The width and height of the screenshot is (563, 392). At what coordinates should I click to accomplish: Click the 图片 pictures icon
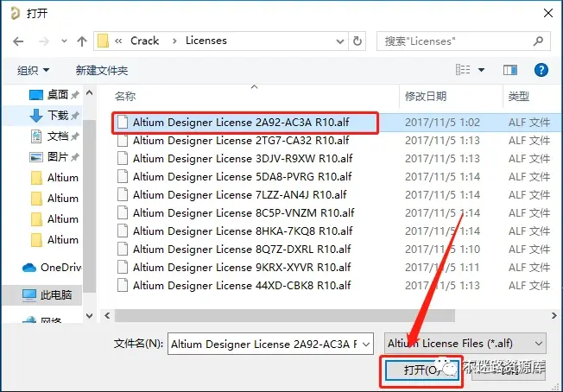coord(36,157)
